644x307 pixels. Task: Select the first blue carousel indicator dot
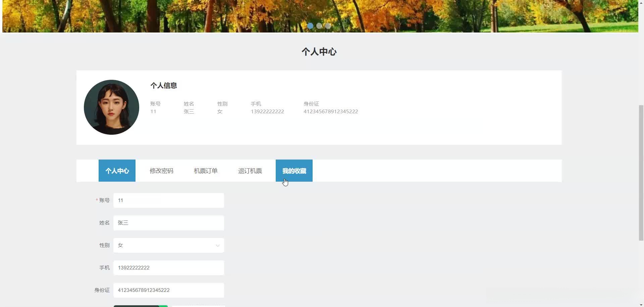point(310,26)
